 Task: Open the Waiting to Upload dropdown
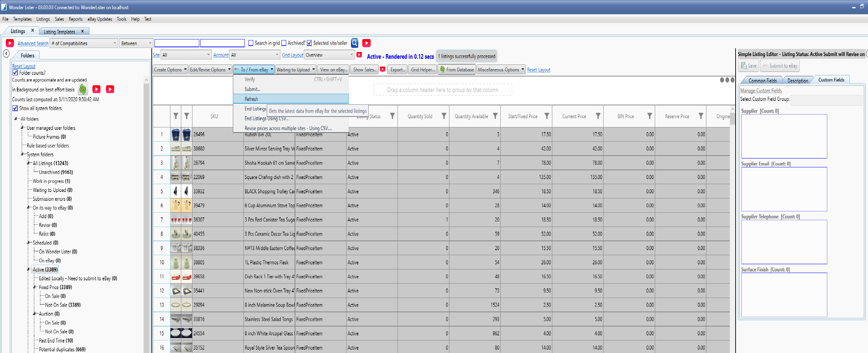pyautogui.click(x=296, y=70)
